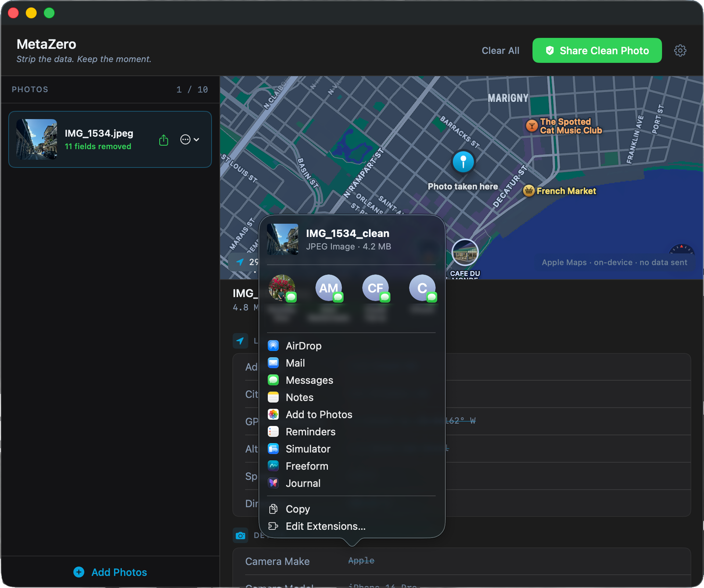Click the struck-through Apple camera make value
This screenshot has width=704, height=588.
click(361, 561)
